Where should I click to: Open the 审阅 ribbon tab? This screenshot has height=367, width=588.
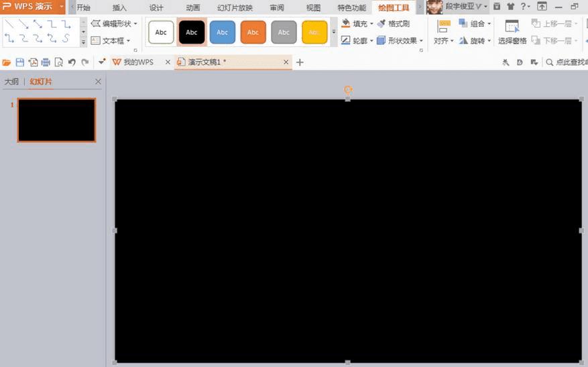tap(277, 7)
